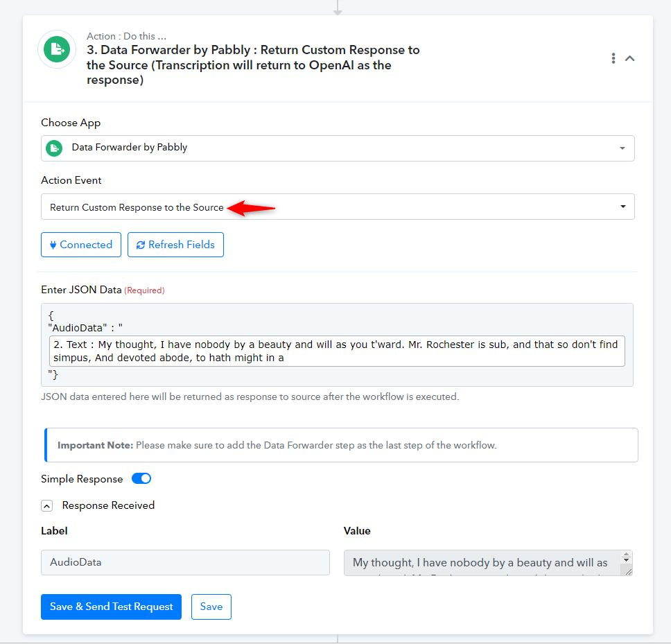This screenshot has width=671, height=644.
Task: Click Save & Send Test Request
Action: (x=112, y=607)
